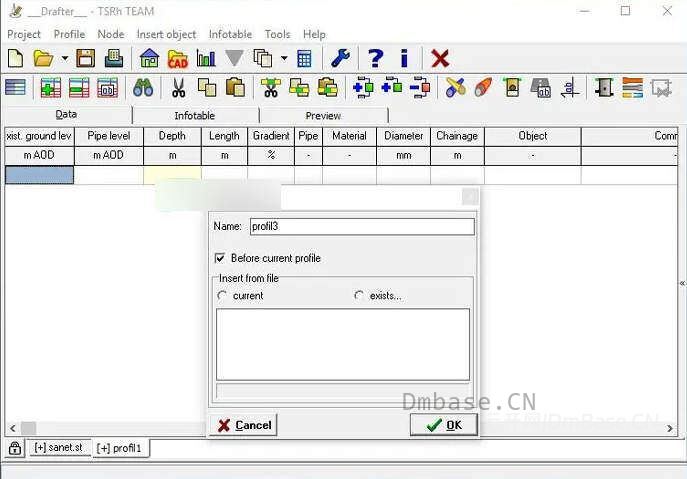687x479 pixels.
Task: Click the CAD export icon
Action: [x=177, y=59]
